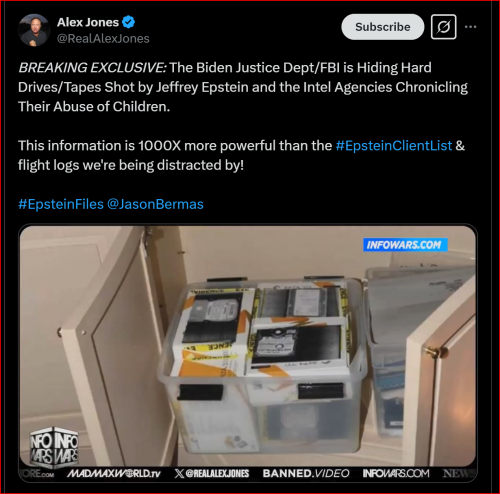The image size is (500, 494).
Task: Open the Grok slash-circle icon
Action: pyautogui.click(x=443, y=27)
